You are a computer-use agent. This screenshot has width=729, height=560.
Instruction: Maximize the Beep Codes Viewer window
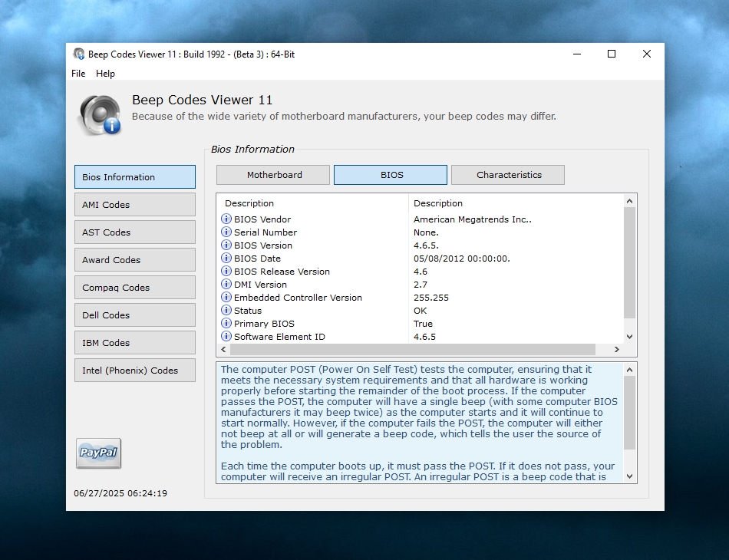(x=612, y=54)
